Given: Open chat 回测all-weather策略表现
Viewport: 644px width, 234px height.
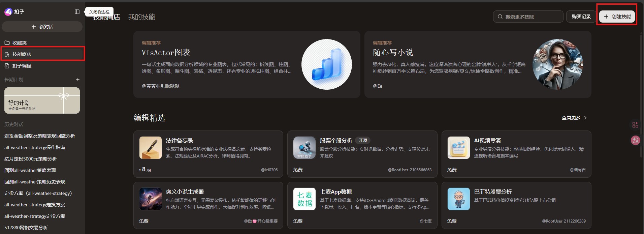Looking at the screenshot, I should point(30,170).
